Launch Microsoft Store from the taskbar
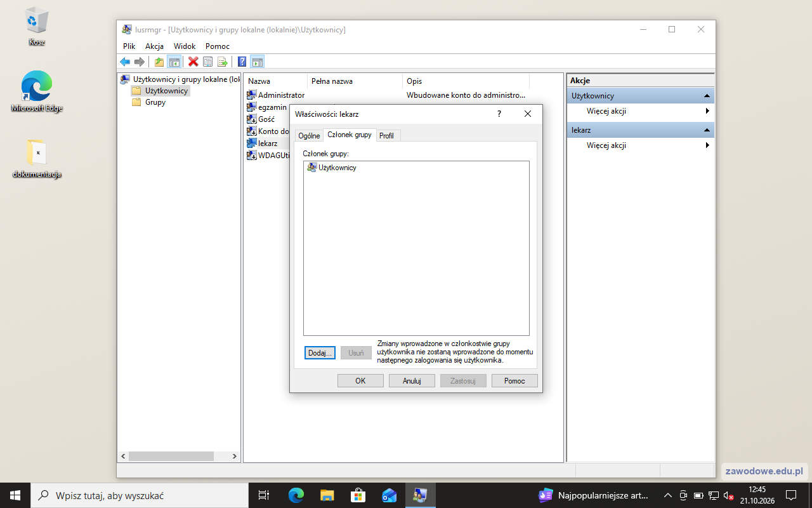 tap(358, 495)
